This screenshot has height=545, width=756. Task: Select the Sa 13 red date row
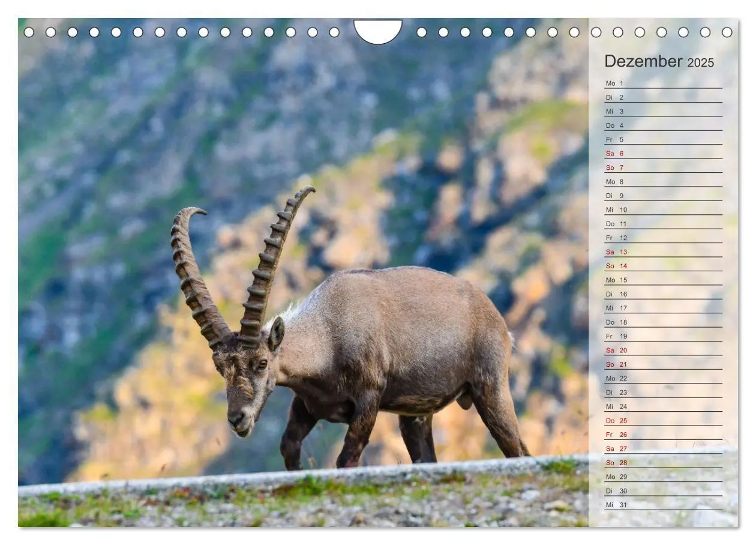coord(663,251)
